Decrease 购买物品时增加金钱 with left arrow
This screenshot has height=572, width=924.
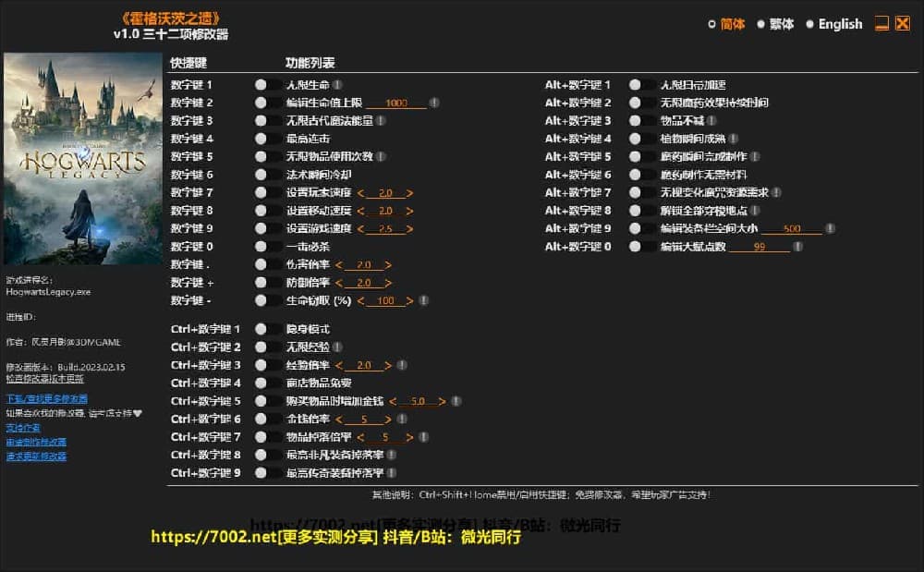[393, 402]
